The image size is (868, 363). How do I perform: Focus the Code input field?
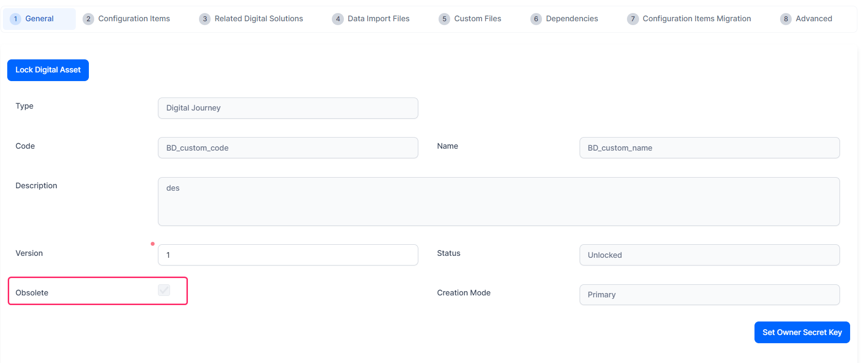click(288, 148)
